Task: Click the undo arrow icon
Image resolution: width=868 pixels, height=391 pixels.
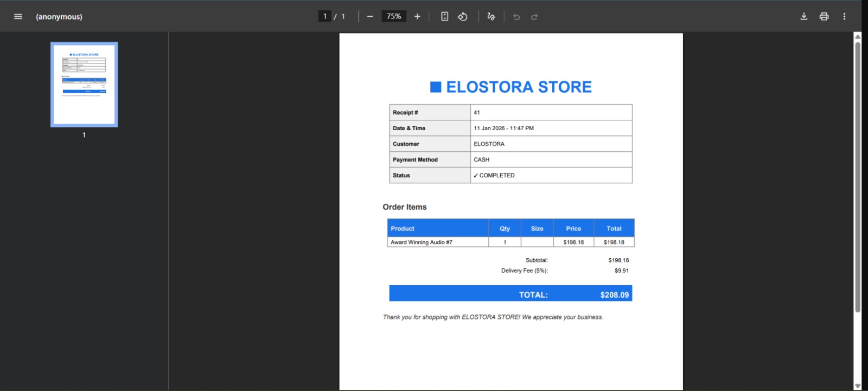Action: click(x=516, y=16)
